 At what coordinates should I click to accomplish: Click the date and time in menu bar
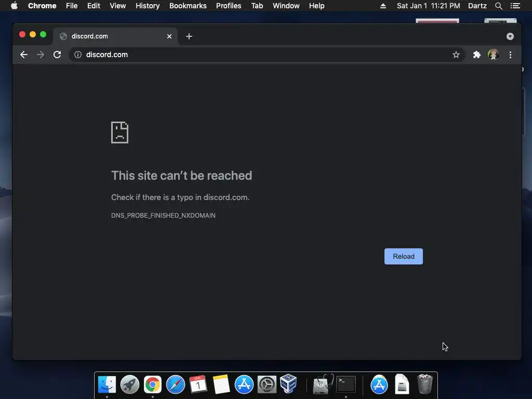coord(429,6)
